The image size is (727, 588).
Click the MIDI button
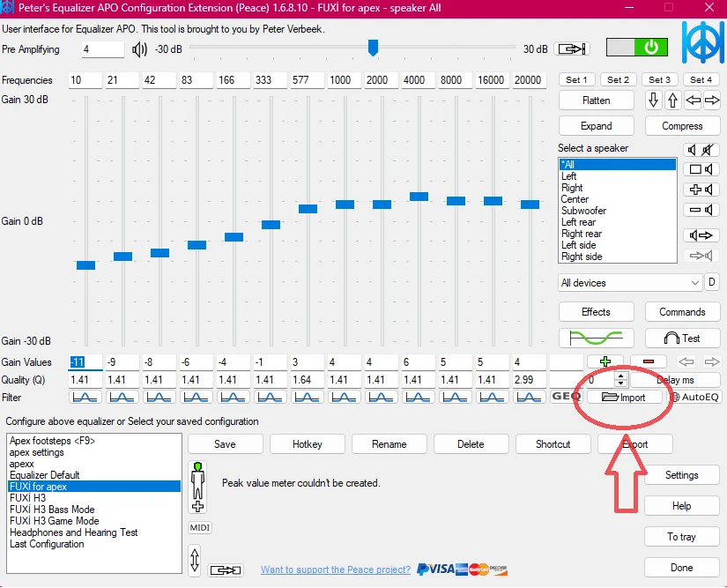click(200, 528)
